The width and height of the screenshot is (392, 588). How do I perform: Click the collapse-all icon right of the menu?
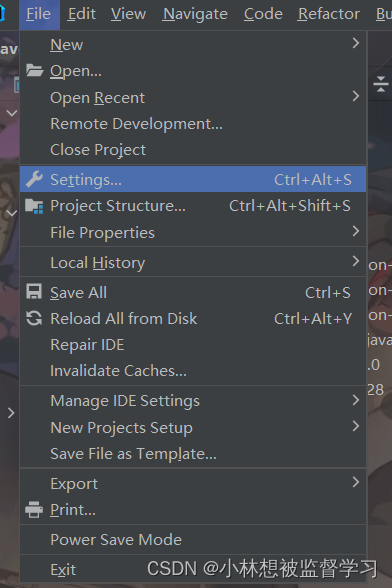[381, 84]
